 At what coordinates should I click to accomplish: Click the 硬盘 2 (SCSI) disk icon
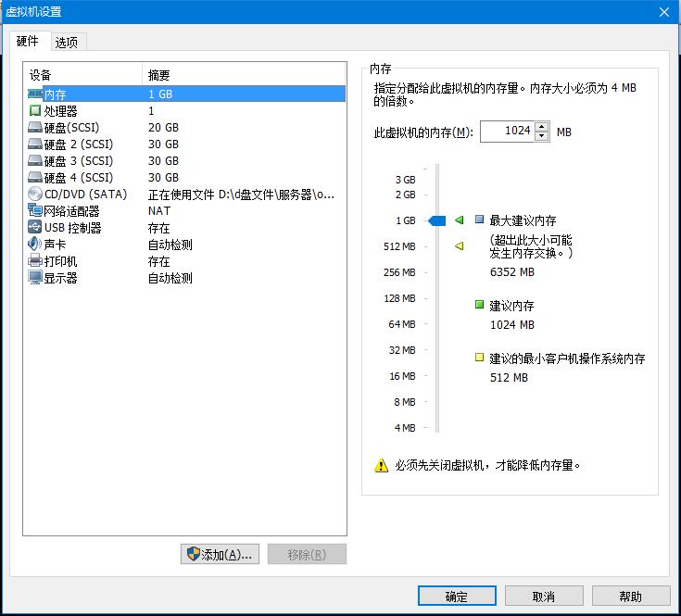pos(35,145)
